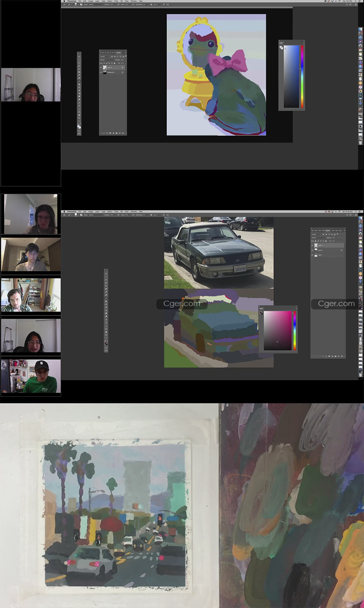Click the green car reference photo
364x608 pixels.
[x=219, y=253]
